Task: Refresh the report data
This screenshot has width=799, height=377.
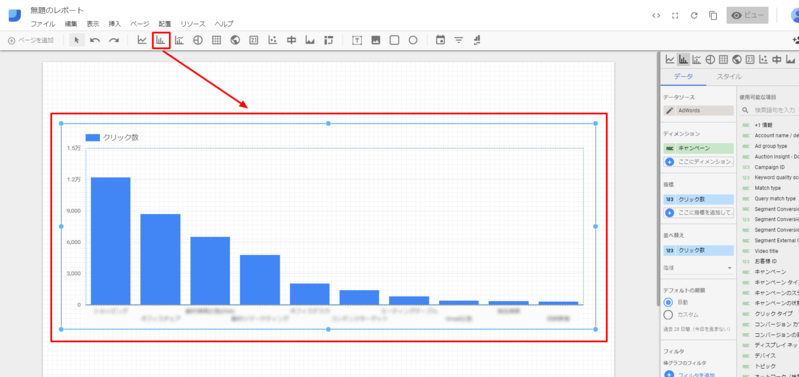Action: point(694,15)
